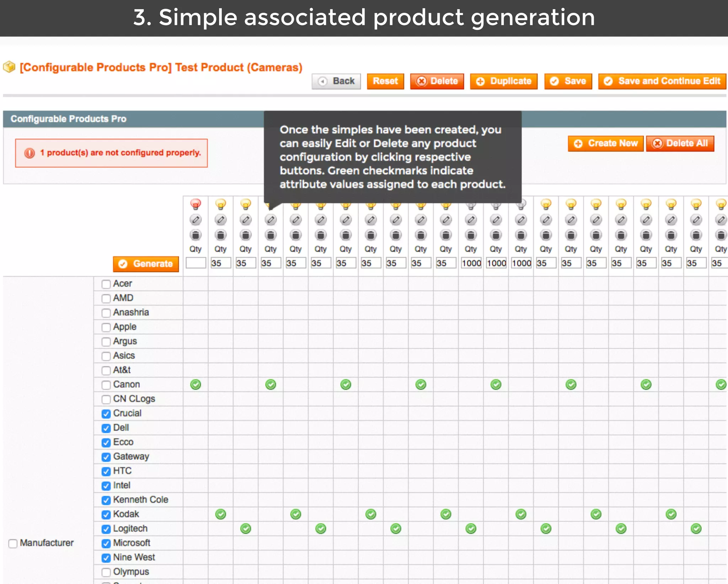Image resolution: width=728 pixels, height=584 pixels.
Task: Click the second green checkmark in the Logitech row
Action: [321, 529]
